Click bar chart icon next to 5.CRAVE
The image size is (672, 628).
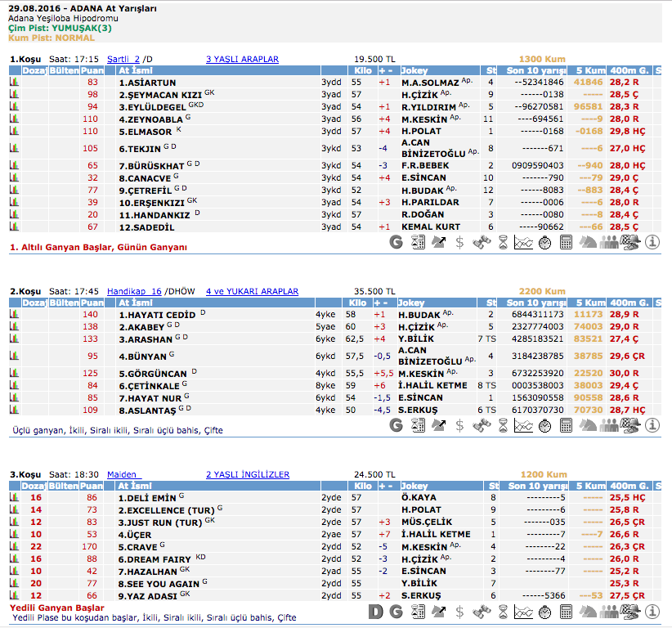pyautogui.click(x=14, y=547)
